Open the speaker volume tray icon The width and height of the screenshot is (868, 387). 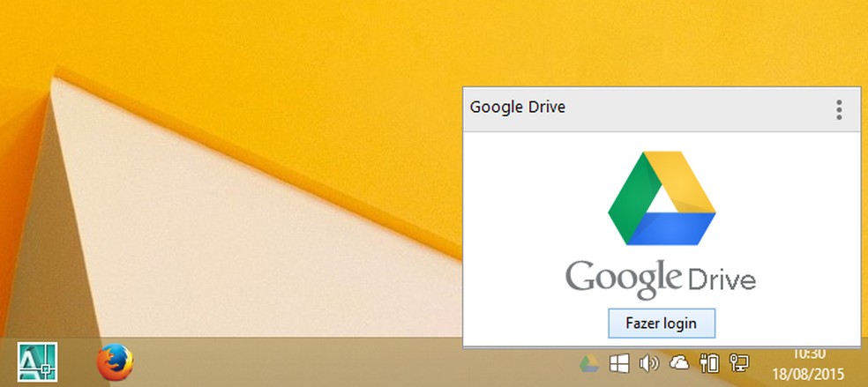tap(648, 363)
